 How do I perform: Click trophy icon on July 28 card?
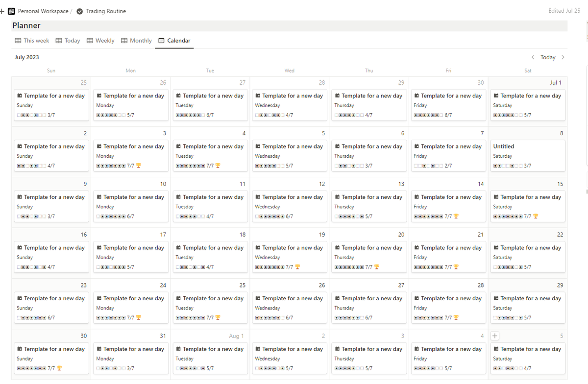[456, 317]
